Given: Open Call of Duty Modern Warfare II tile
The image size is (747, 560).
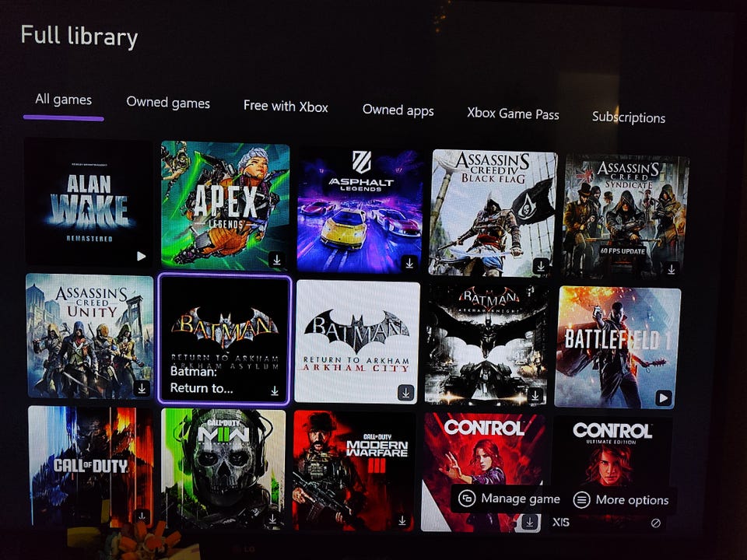Looking at the screenshot, I should coord(223,469).
